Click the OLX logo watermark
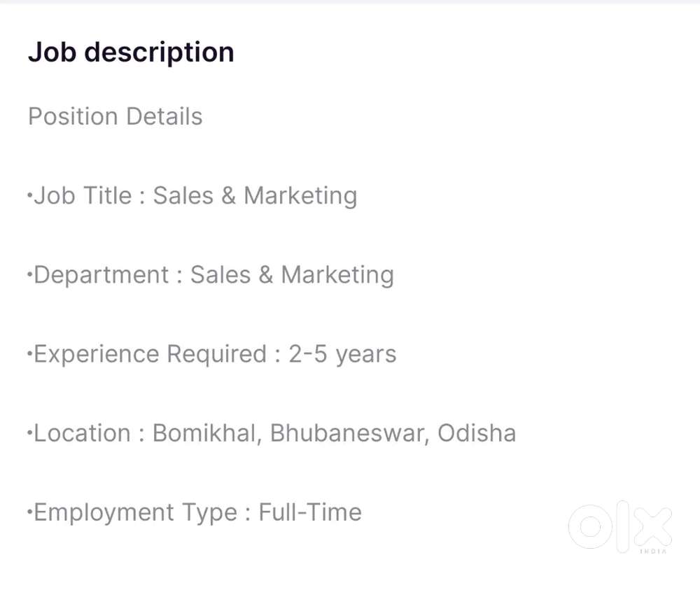The width and height of the screenshot is (700, 590). pos(619,526)
